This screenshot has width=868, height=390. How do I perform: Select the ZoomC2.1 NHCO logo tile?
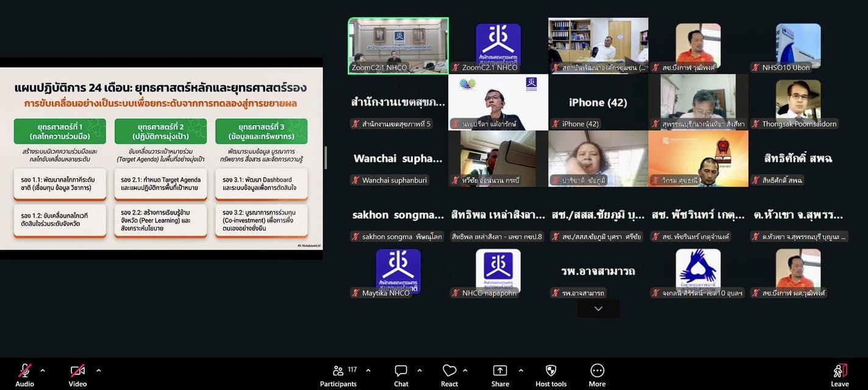(498, 46)
